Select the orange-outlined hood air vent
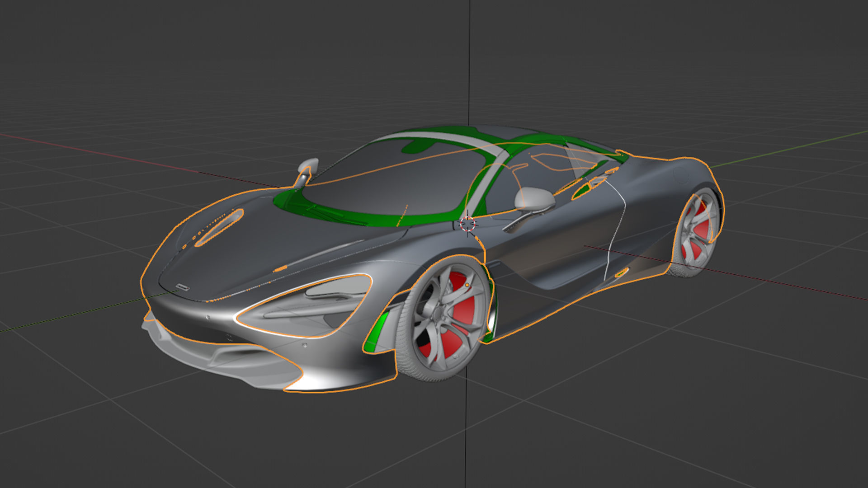Viewport: 868px width, 488px height. click(x=219, y=227)
